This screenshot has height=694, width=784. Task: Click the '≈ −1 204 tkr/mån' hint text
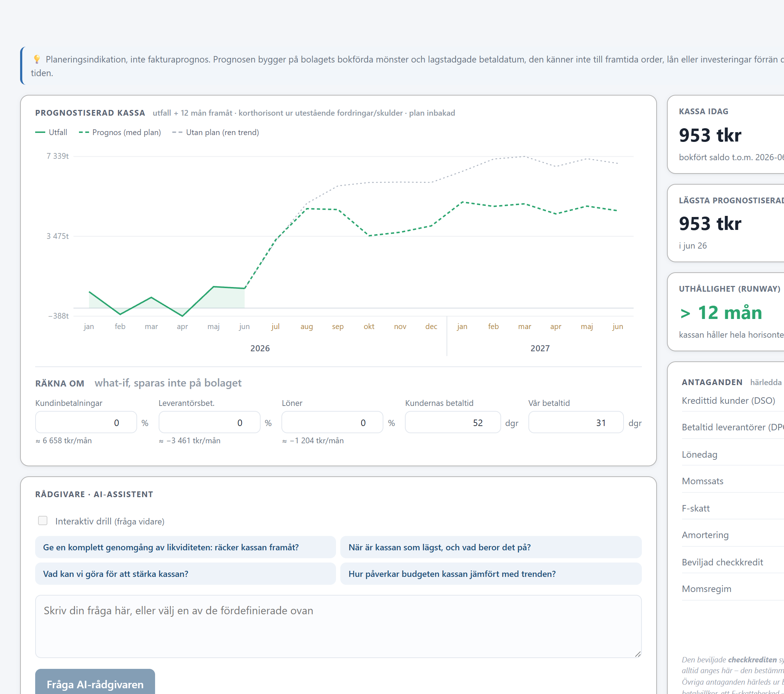click(313, 441)
